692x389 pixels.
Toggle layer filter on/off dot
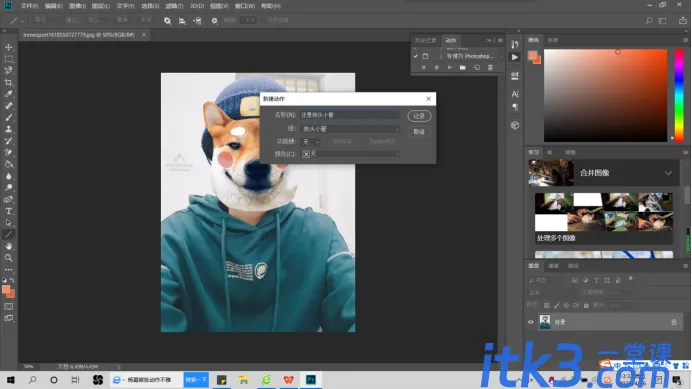(631, 279)
